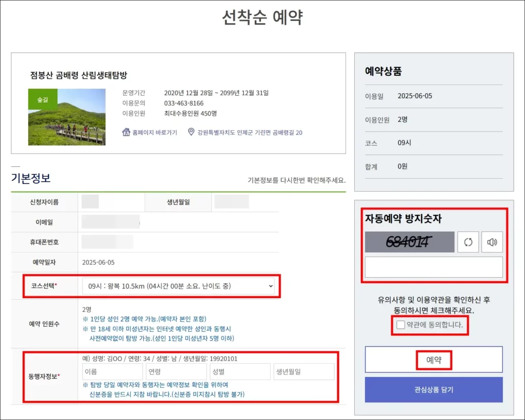
Task: Click the example text 성명: 김OO
Action: click(107, 359)
